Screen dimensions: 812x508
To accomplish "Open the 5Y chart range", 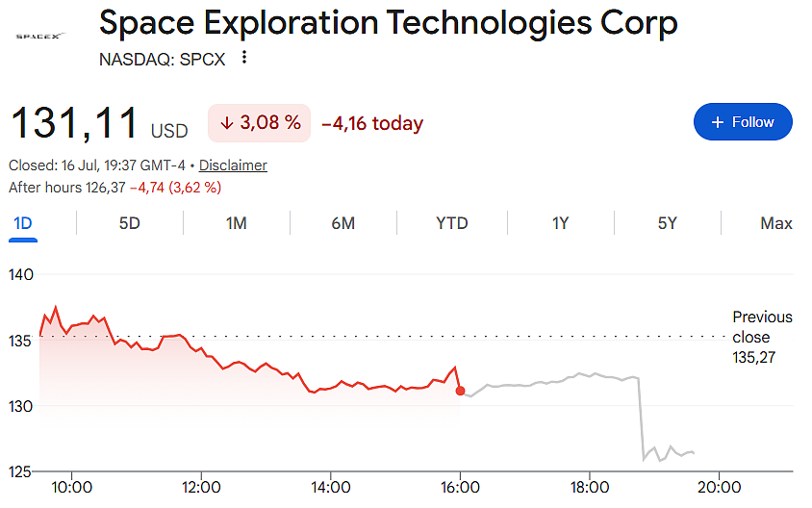I will [x=668, y=223].
